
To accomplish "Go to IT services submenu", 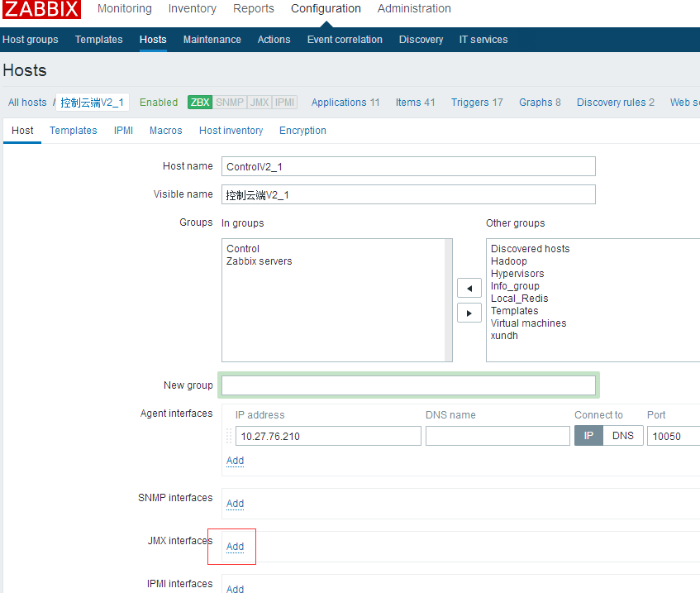I will pos(483,40).
